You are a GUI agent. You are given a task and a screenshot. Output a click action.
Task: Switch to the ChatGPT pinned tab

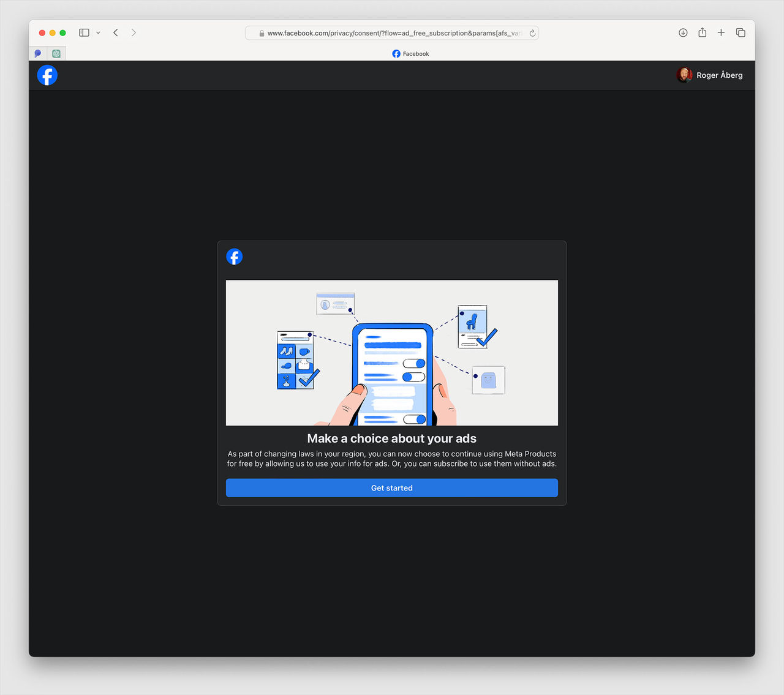coord(56,54)
